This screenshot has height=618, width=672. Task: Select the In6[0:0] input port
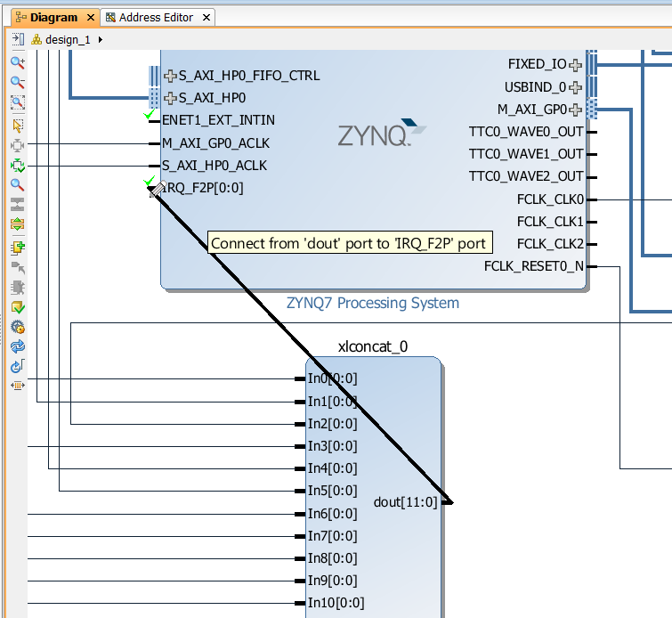[x=332, y=514]
